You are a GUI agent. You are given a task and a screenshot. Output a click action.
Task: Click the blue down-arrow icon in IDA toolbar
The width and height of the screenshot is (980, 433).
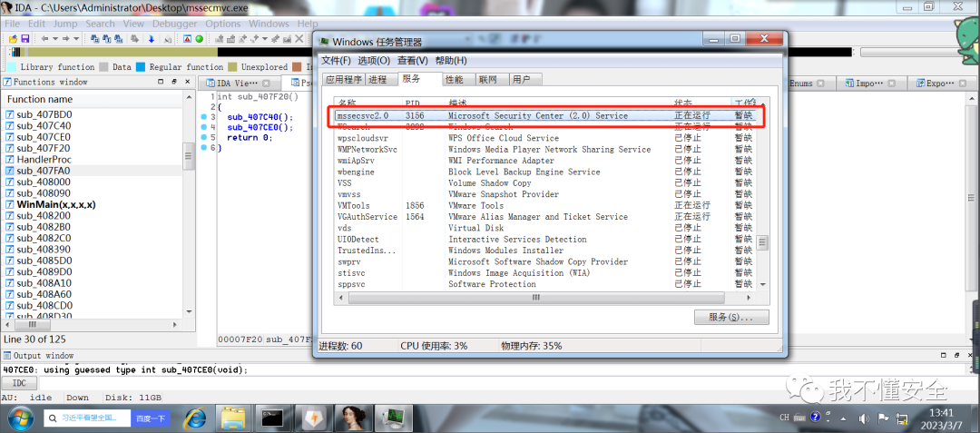(x=152, y=39)
